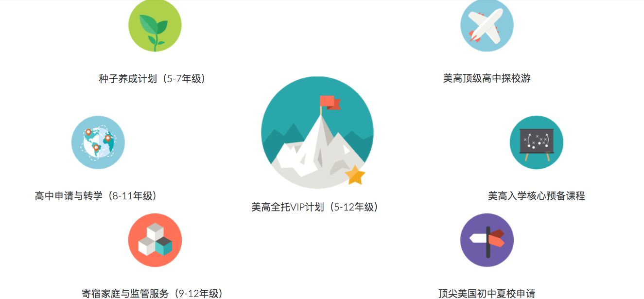
Task: Click the green seedling plant icon
Action: click(x=155, y=25)
